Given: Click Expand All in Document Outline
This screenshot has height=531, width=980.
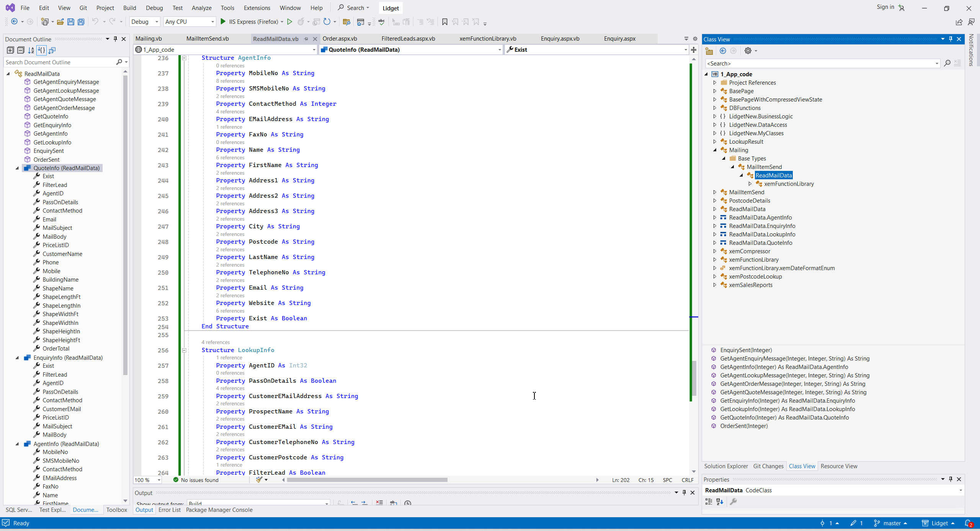Looking at the screenshot, I should pyautogui.click(x=10, y=50).
